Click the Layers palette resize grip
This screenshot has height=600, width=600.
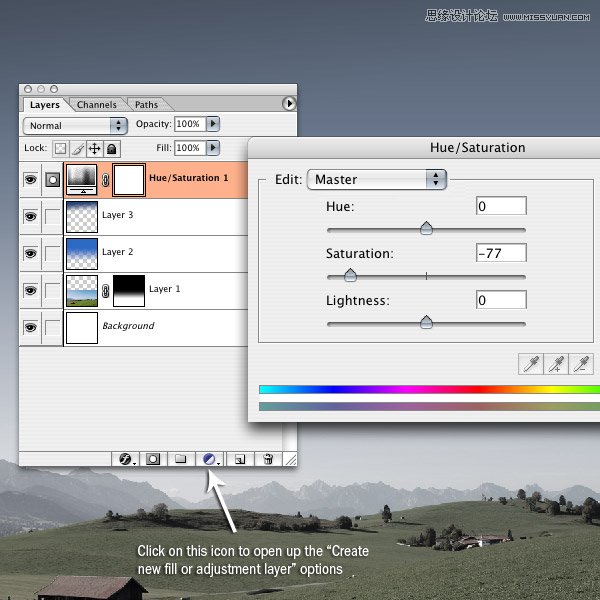click(291, 459)
